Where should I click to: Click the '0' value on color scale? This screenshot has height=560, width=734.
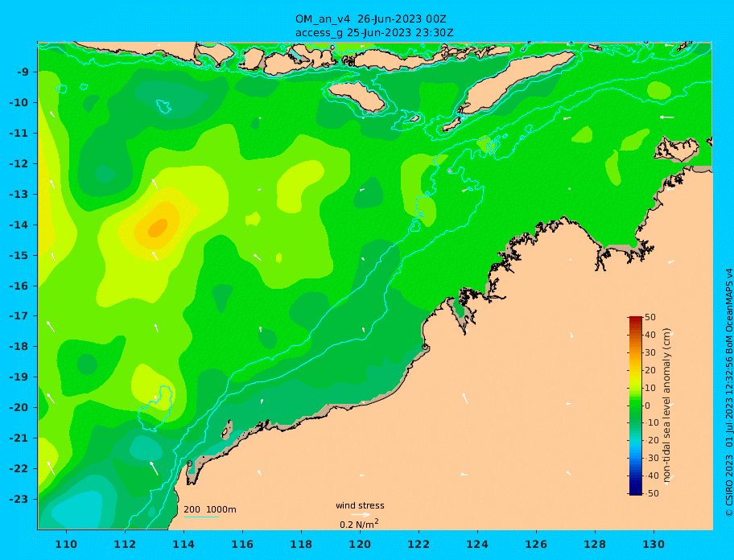(647, 406)
